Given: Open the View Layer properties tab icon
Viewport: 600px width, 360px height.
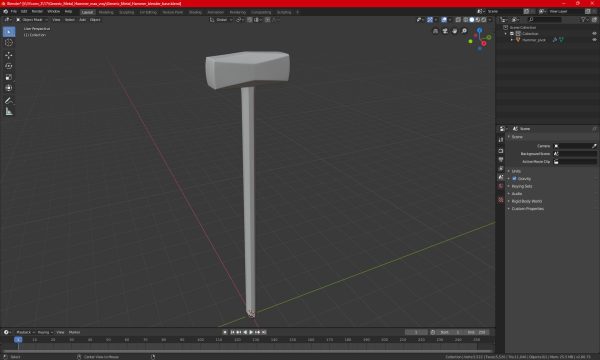Looking at the screenshot, I should 501,168.
